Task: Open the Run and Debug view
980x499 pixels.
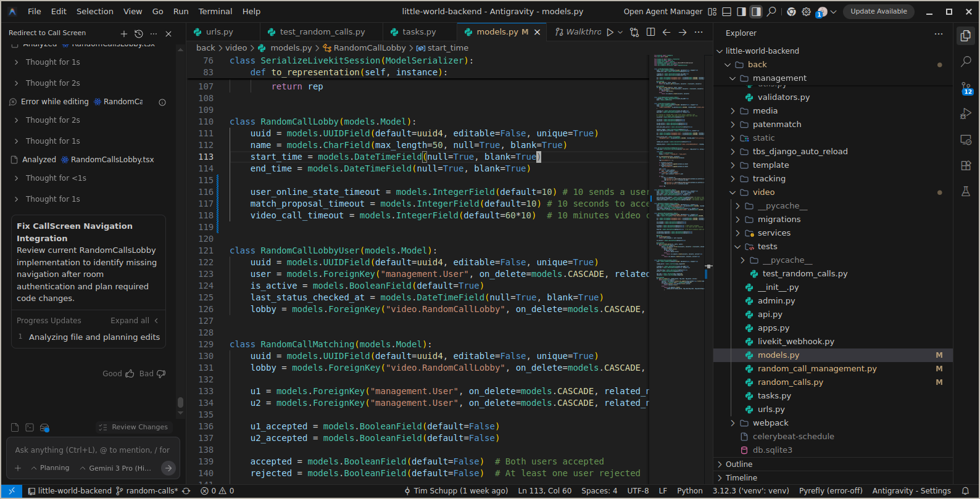Action: tap(966, 114)
